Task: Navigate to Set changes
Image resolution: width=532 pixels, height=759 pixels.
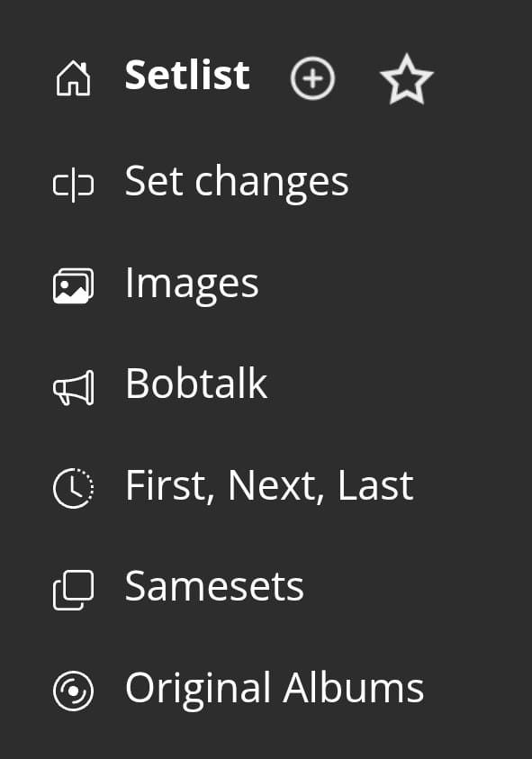Action: [x=237, y=181]
